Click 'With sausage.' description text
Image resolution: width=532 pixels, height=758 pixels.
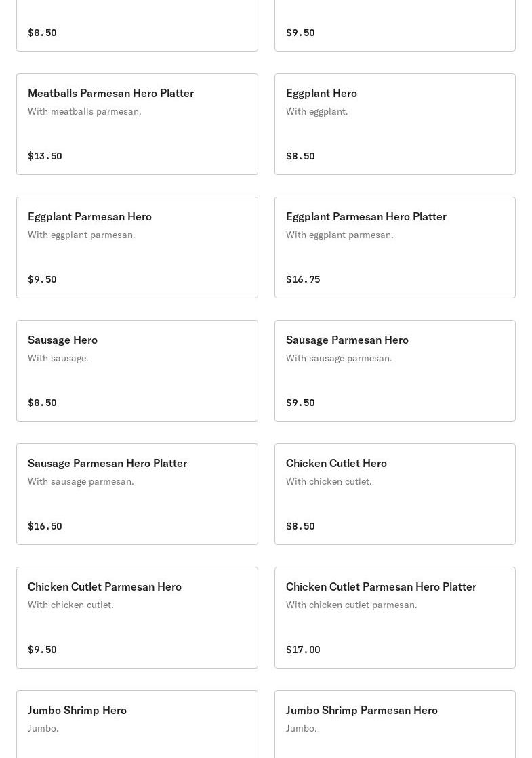tap(58, 358)
